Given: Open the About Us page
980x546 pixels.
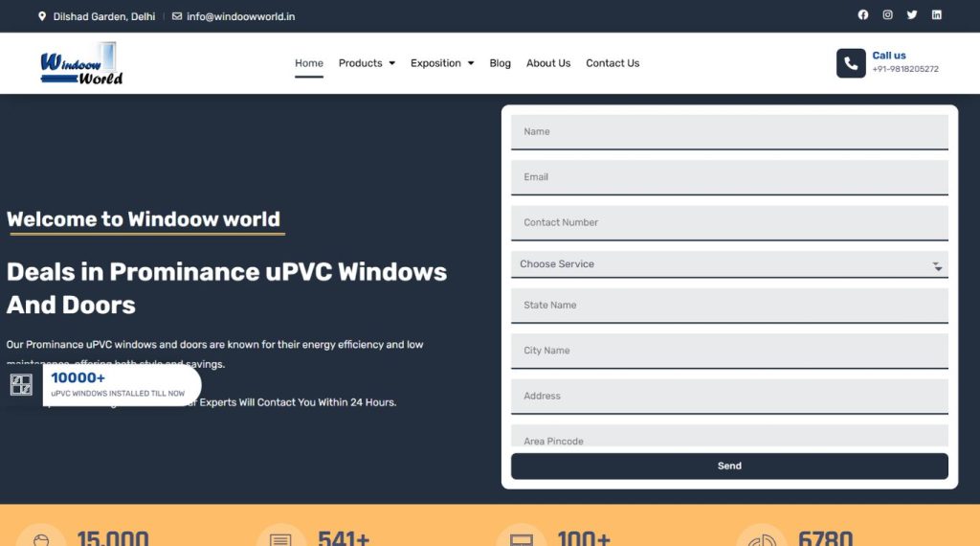Looking at the screenshot, I should 548,63.
